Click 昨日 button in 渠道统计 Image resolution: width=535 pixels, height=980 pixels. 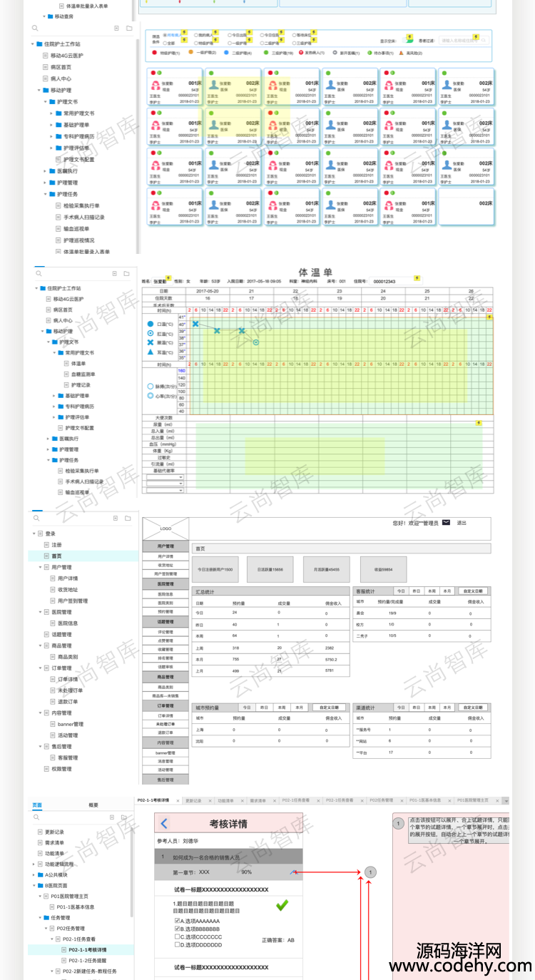(415, 708)
